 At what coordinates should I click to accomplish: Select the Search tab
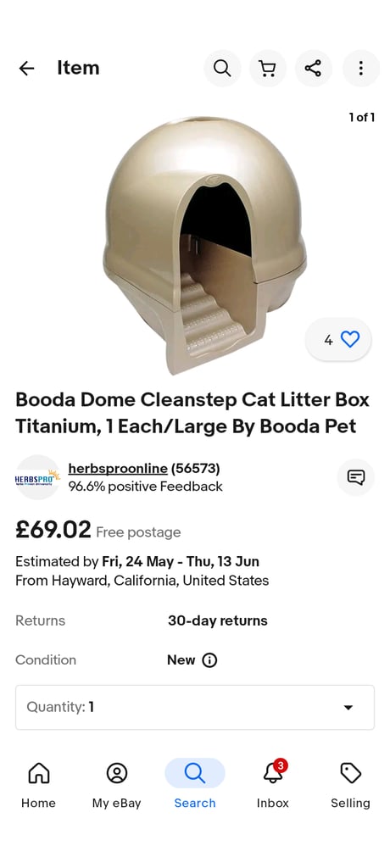coord(195,784)
